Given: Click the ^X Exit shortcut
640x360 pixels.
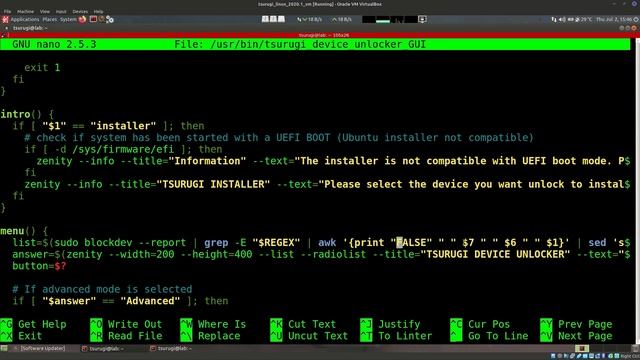Looking at the screenshot, I should [21, 336].
